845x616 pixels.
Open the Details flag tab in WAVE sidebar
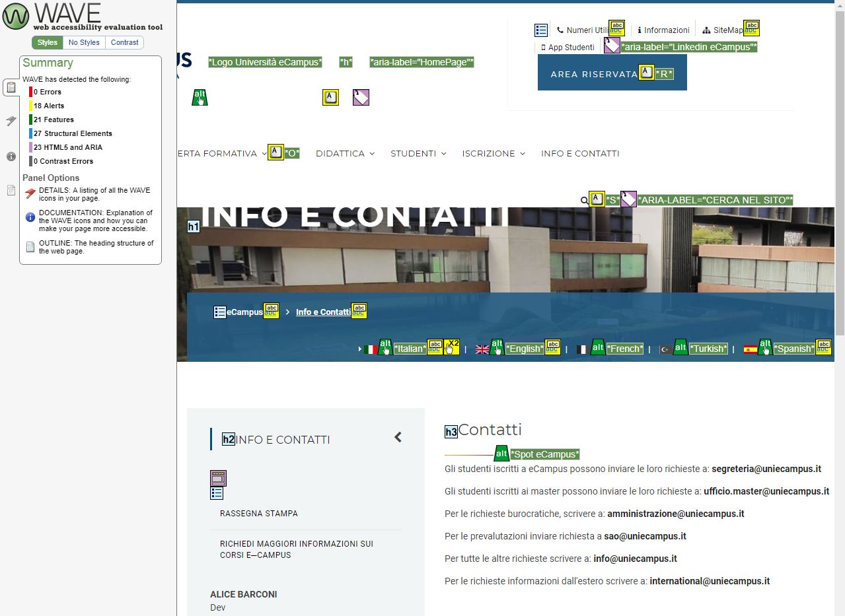coord(11,121)
